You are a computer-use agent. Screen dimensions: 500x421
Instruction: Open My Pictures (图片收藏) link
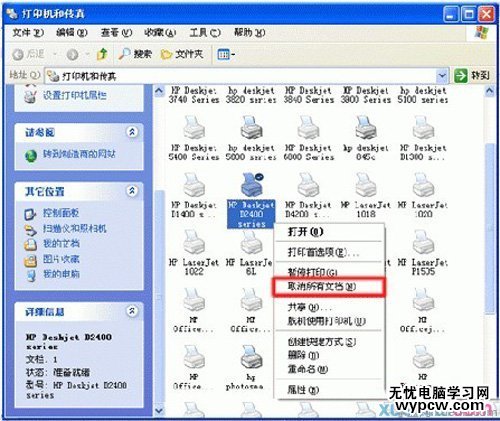click(x=61, y=259)
